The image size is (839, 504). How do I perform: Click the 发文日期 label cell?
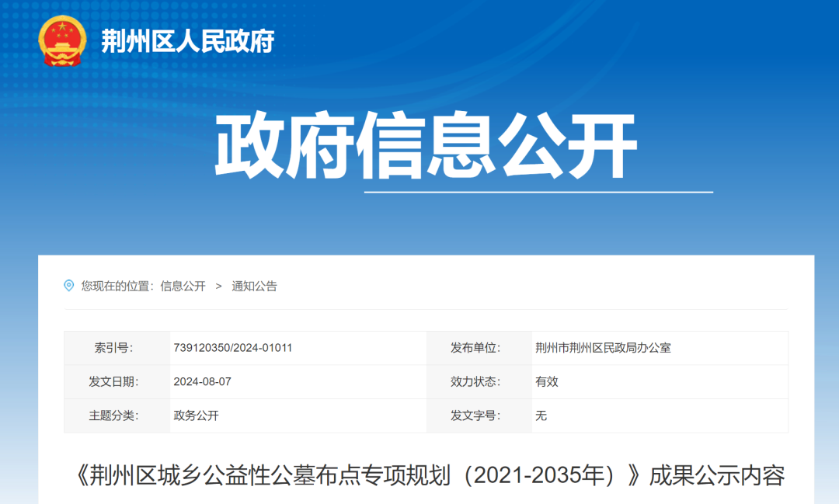point(113,381)
